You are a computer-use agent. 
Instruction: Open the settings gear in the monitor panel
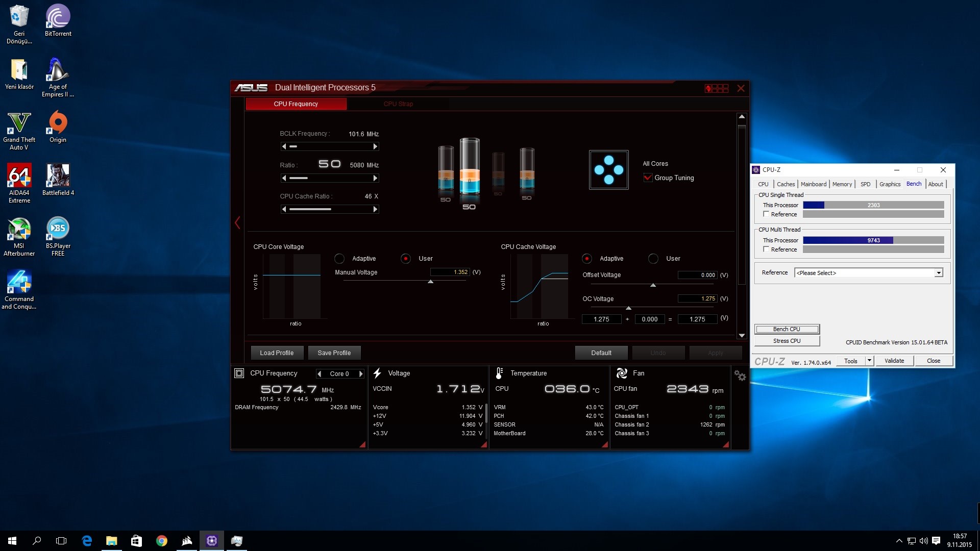point(740,376)
